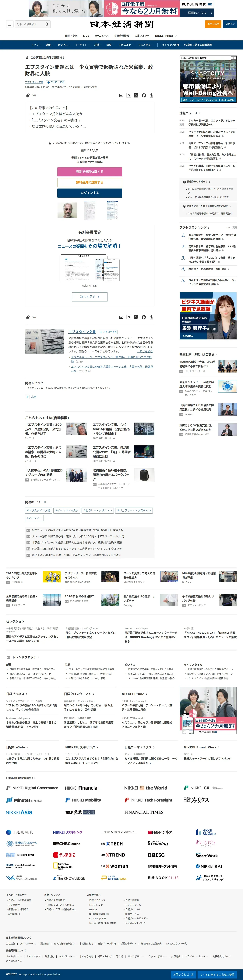
Task: Open NIKKEI Mobility logo link
Action: pyautogui.click(x=83, y=800)
